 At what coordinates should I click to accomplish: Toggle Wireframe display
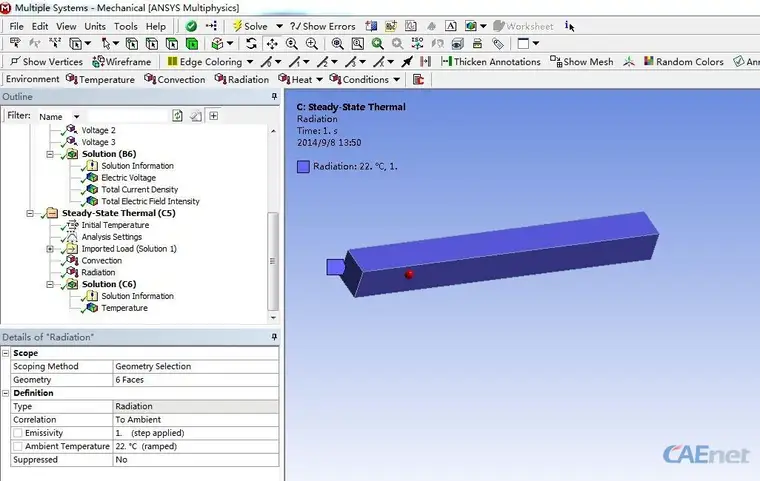(x=122, y=62)
